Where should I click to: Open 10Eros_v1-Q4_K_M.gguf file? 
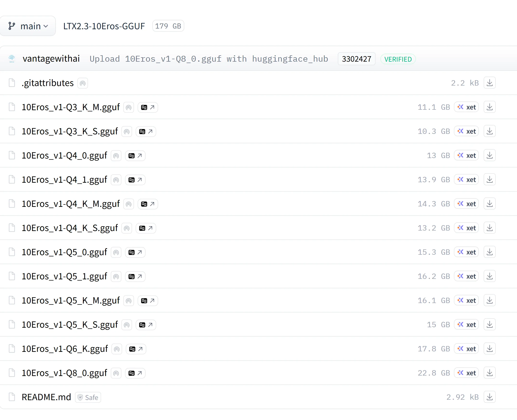pyautogui.click(x=71, y=204)
